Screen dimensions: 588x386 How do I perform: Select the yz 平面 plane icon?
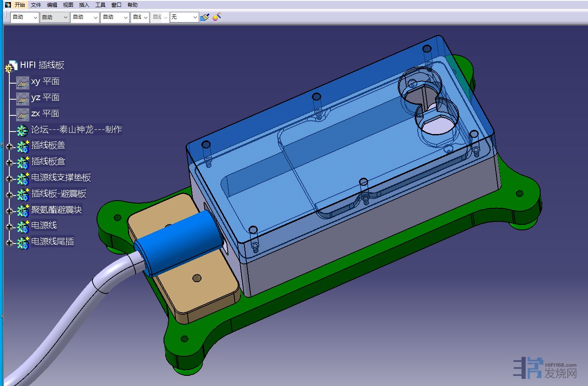(22, 98)
